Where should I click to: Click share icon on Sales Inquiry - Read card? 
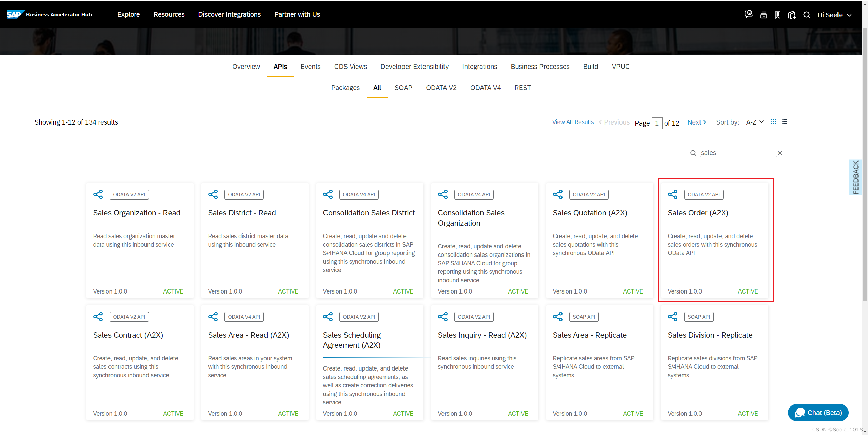point(443,317)
